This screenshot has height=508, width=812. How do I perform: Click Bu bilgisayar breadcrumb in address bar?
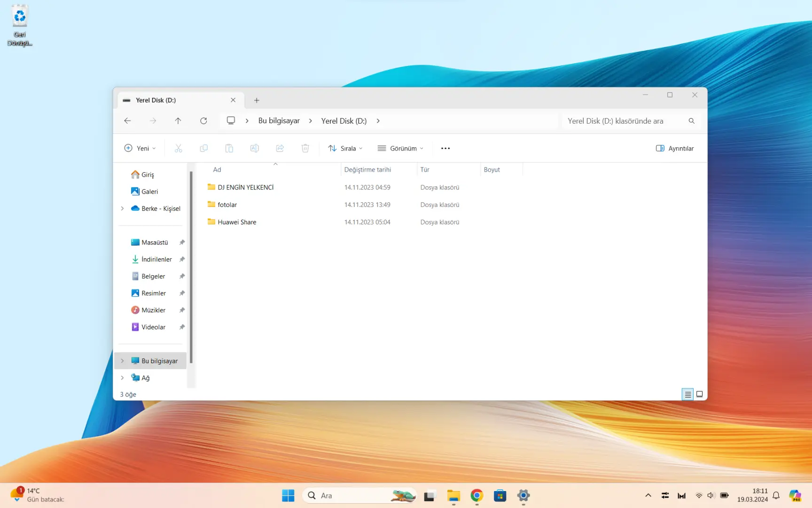coord(279,121)
